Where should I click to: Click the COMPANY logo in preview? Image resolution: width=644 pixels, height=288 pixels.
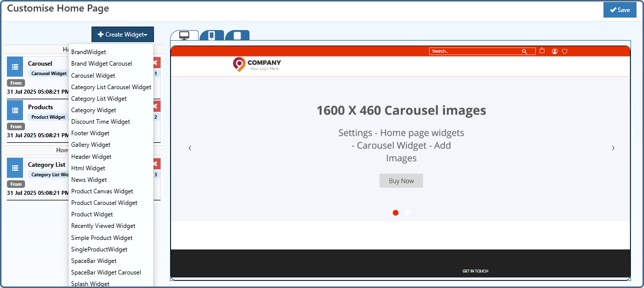257,64
